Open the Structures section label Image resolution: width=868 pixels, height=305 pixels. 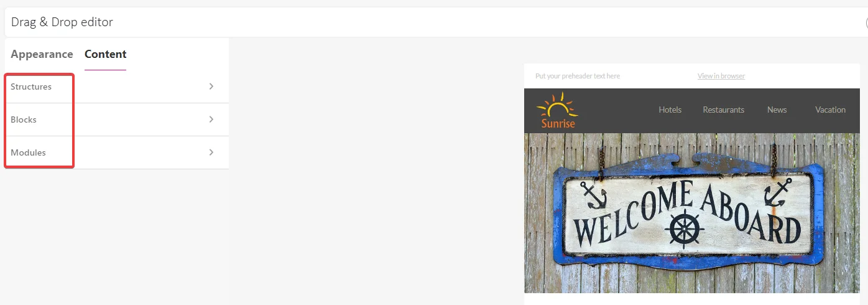click(31, 87)
